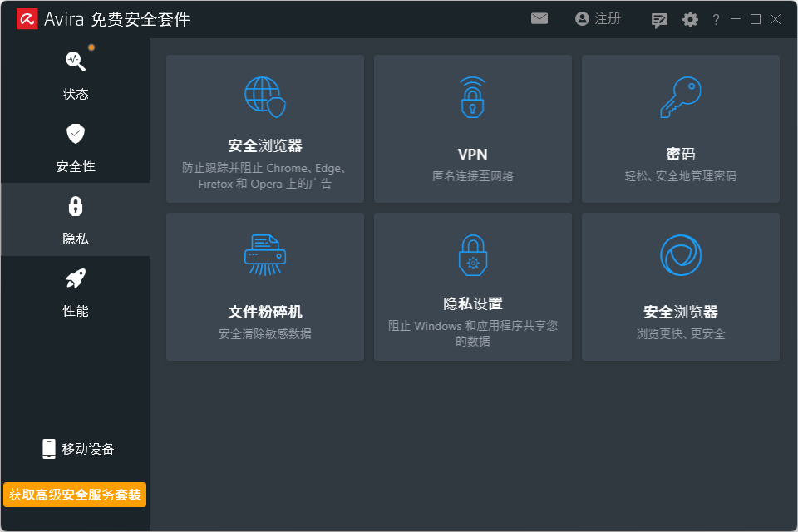Click the 注册 register link
Screen dimensions: 798x532
608,19
